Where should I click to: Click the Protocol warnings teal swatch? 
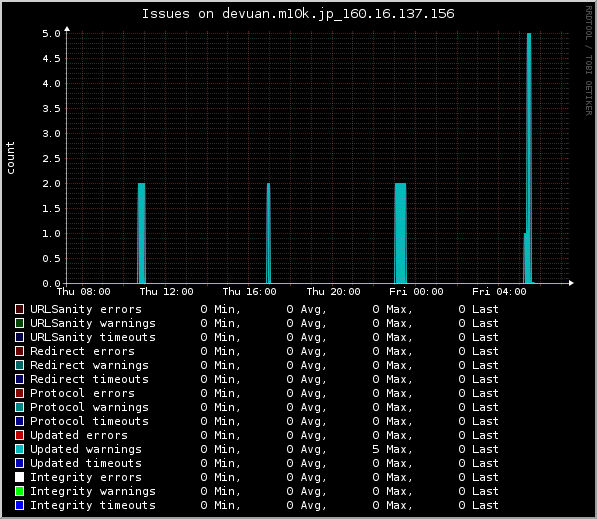point(19,407)
